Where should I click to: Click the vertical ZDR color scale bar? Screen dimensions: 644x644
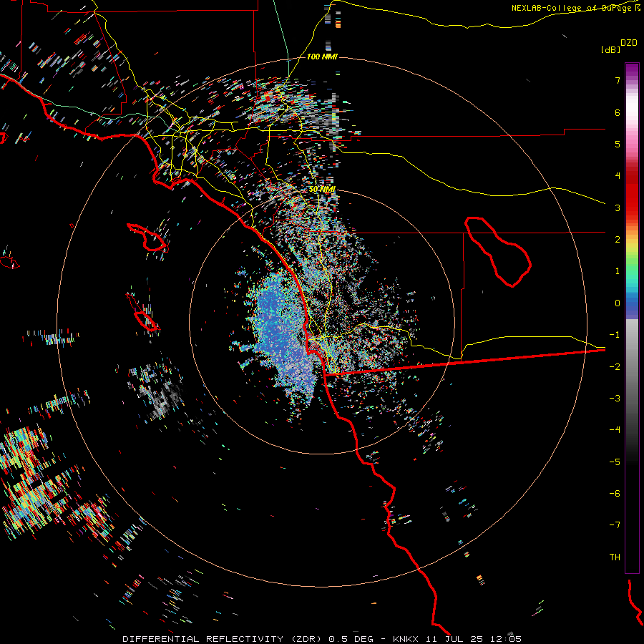632,318
